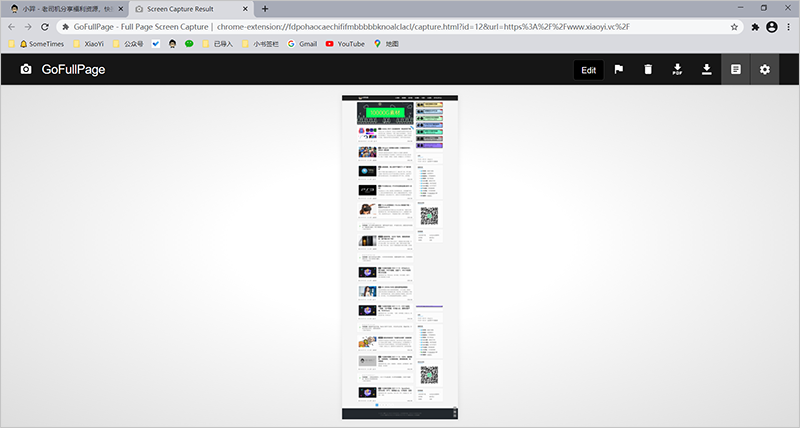Image resolution: width=800 pixels, height=428 pixels.
Task: Open the 已导入 bookmark folder
Action: point(218,44)
